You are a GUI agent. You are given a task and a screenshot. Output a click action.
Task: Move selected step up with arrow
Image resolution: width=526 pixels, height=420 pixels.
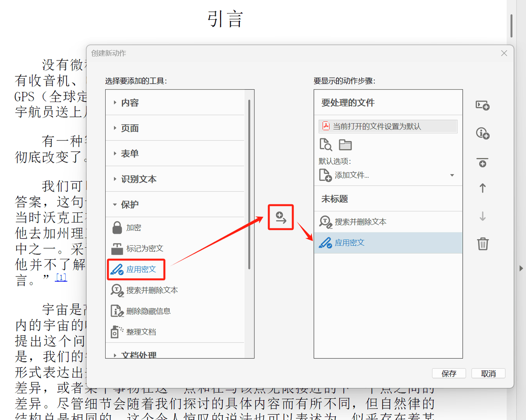pyautogui.click(x=483, y=188)
